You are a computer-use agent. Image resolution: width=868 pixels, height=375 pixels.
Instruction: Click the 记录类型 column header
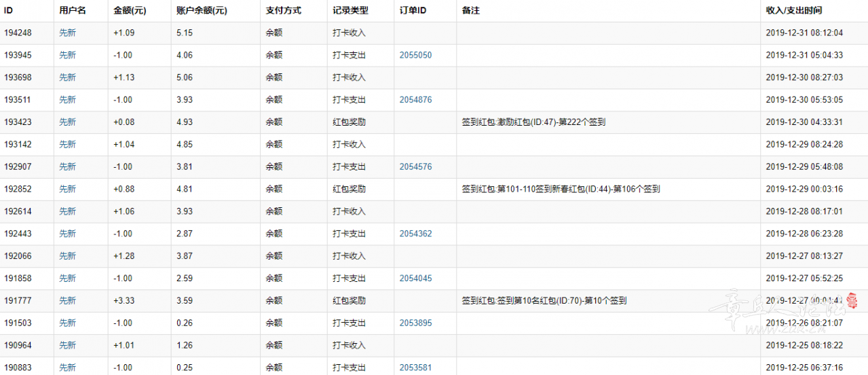coord(350,11)
